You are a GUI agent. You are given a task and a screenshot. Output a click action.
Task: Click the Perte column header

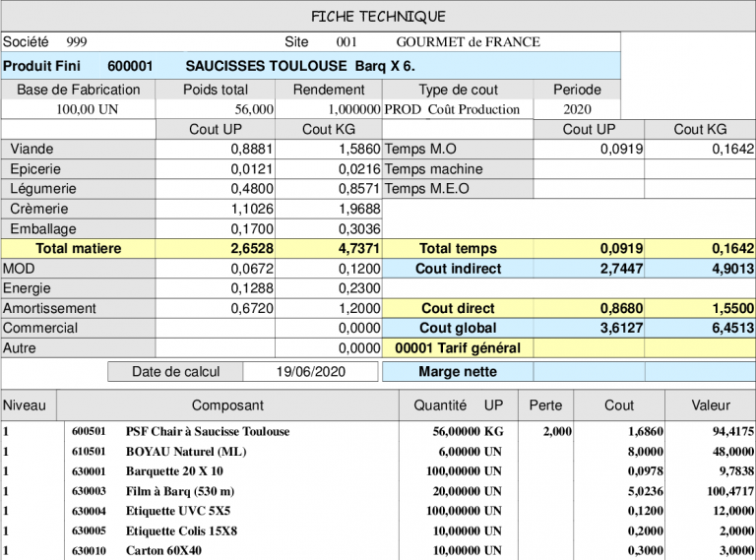coord(545,405)
